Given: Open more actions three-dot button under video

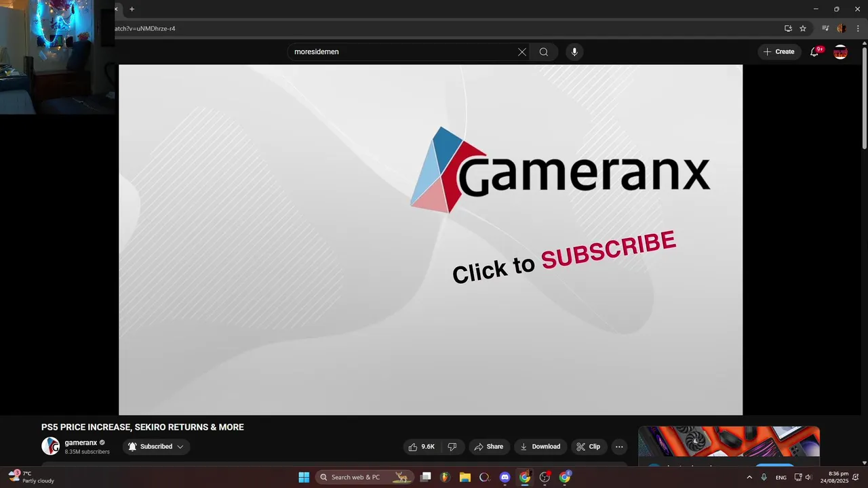Looking at the screenshot, I should click(619, 447).
